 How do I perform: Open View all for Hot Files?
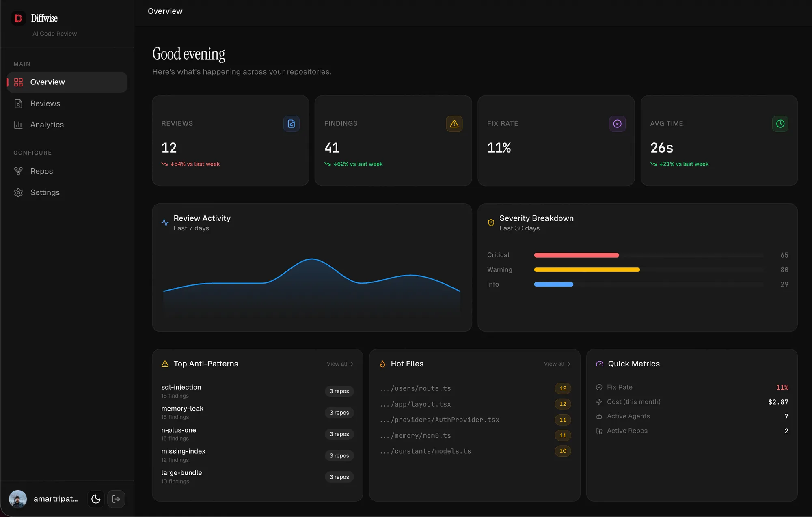[557, 364]
